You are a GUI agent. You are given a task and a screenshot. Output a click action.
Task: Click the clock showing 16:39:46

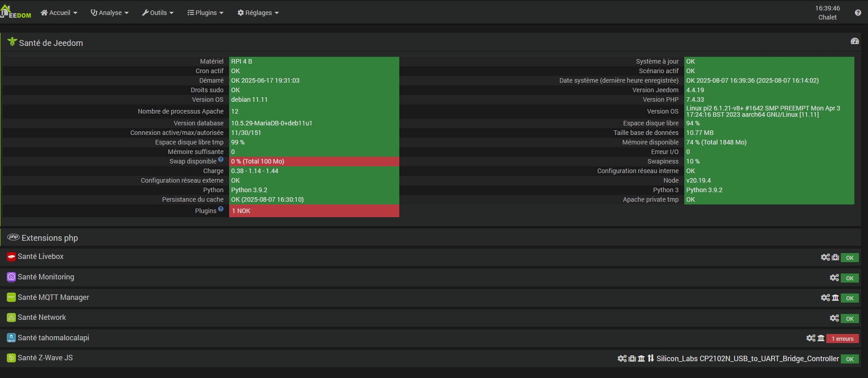click(827, 8)
